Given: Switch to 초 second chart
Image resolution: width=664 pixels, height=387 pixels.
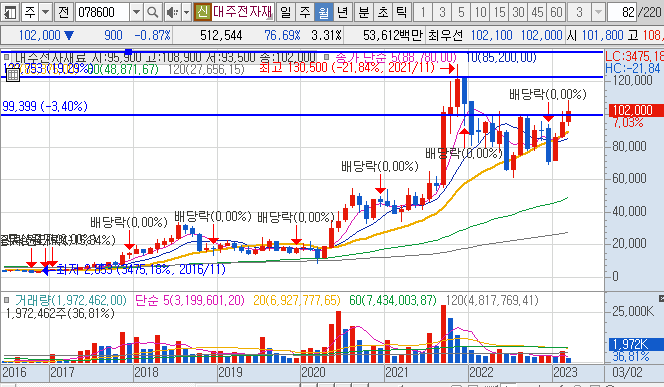Looking at the screenshot, I should tap(382, 12).
